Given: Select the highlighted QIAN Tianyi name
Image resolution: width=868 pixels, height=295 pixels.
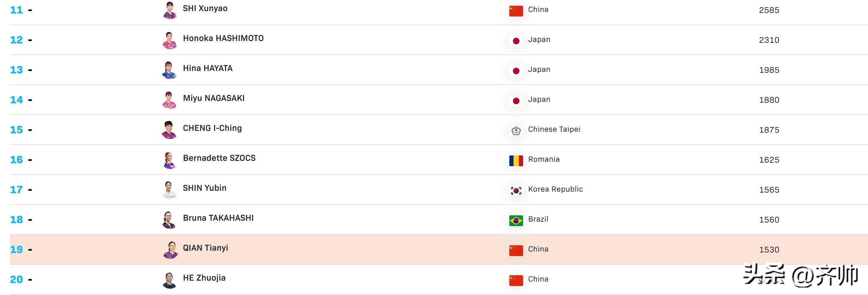Looking at the screenshot, I should [x=205, y=248].
